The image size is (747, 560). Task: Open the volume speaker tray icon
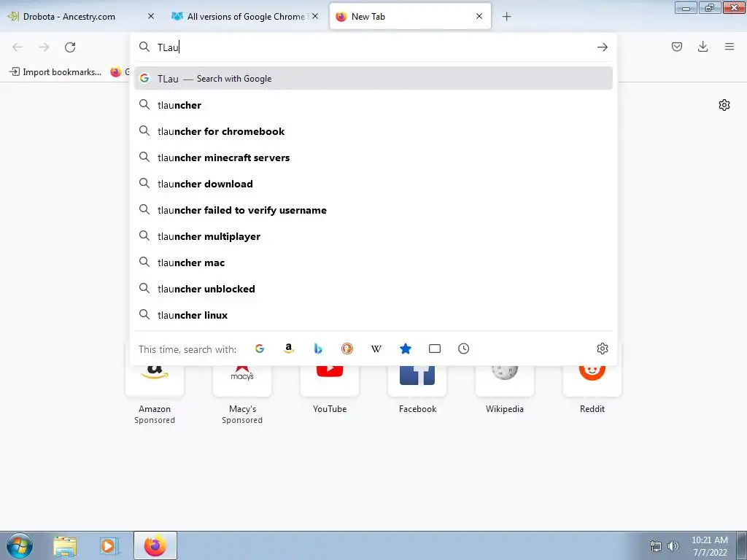pyautogui.click(x=673, y=545)
